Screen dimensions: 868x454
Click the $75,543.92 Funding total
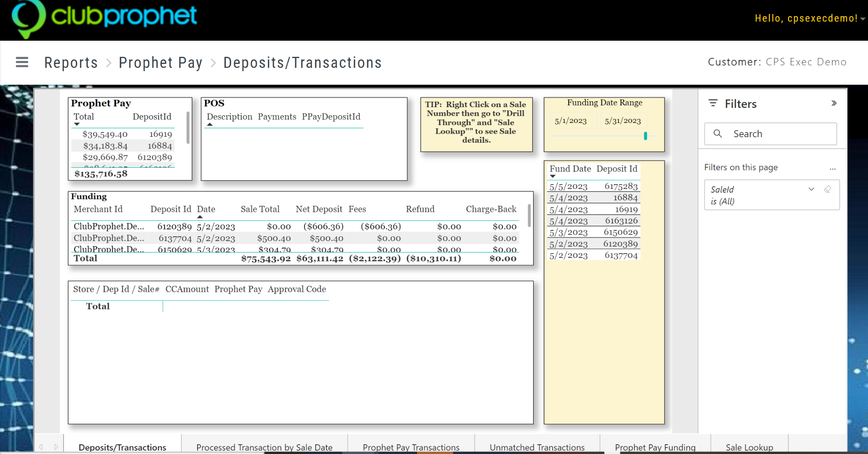click(266, 259)
